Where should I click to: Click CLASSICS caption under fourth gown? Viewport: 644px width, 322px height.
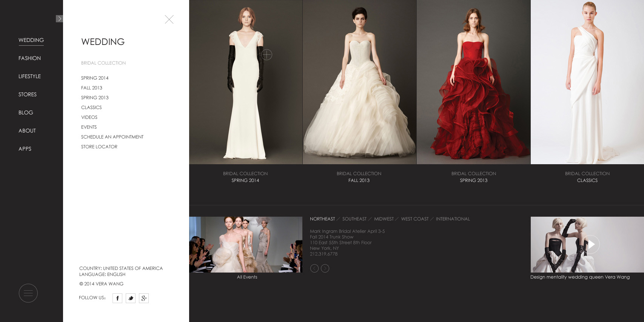point(587,180)
